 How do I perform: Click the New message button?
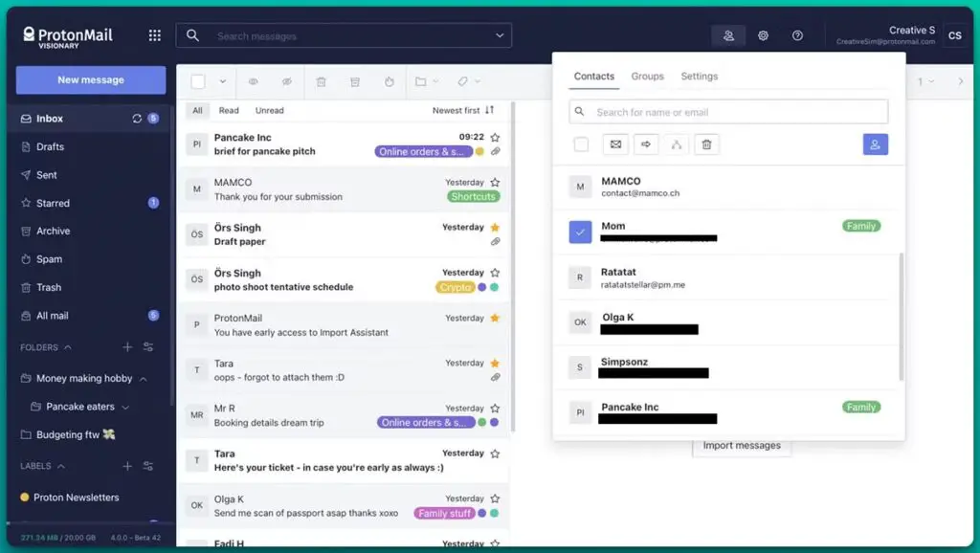click(90, 79)
